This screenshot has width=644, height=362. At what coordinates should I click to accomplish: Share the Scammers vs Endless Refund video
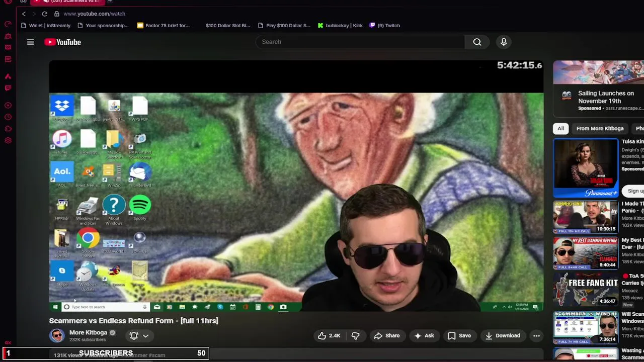(x=386, y=336)
